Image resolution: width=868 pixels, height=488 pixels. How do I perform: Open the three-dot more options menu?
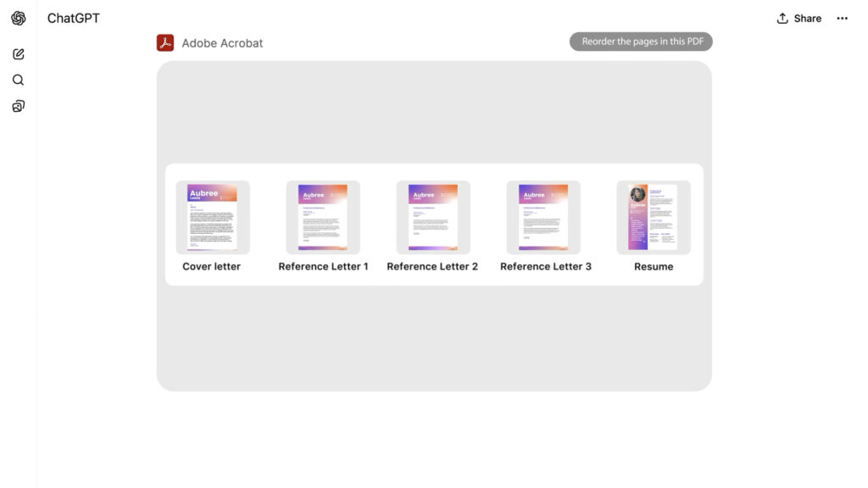click(842, 19)
